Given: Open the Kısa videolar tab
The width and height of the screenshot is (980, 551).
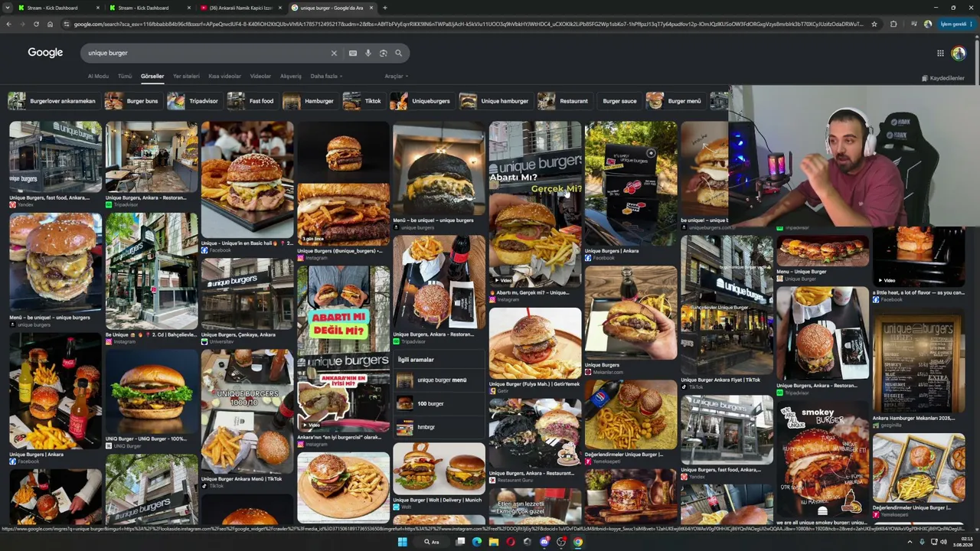Looking at the screenshot, I should (225, 77).
